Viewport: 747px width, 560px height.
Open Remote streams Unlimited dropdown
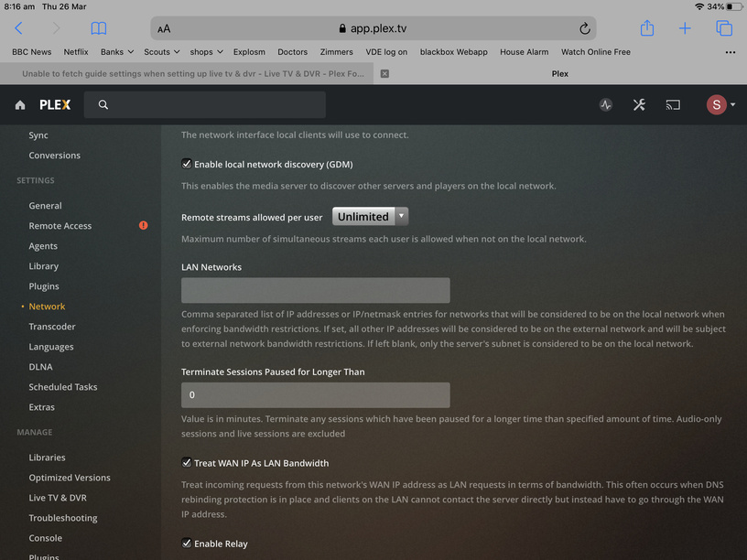(x=370, y=217)
